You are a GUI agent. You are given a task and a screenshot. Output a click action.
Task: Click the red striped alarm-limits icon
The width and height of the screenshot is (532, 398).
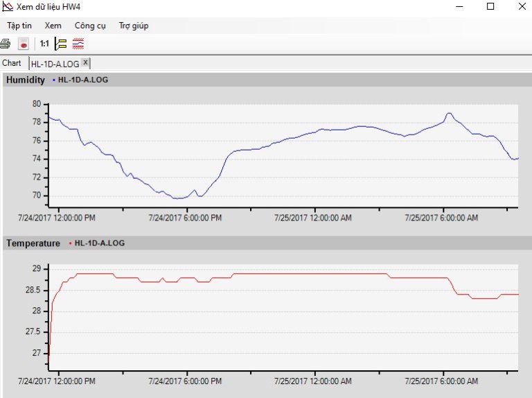[78, 44]
